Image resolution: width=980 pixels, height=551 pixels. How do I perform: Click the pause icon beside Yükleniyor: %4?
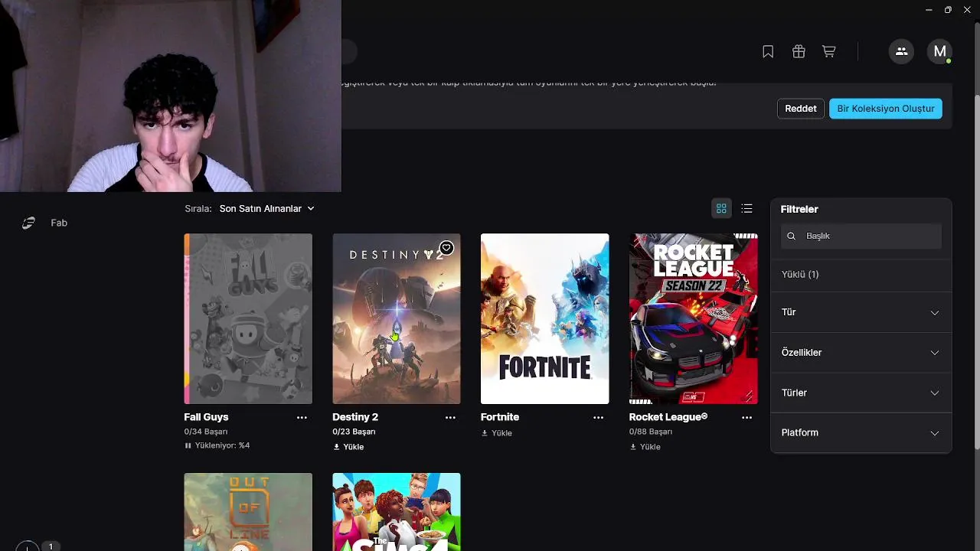tap(188, 445)
